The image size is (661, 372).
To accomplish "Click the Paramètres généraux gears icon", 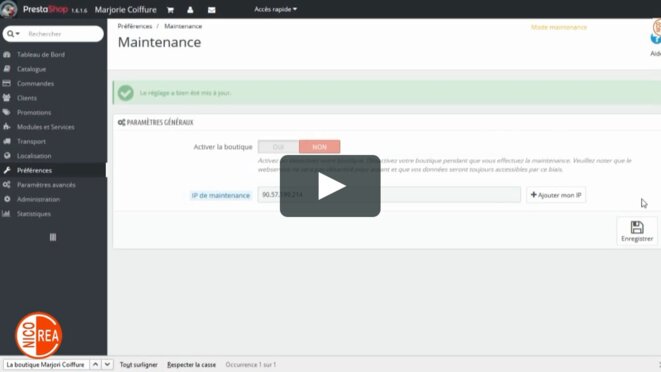I will point(121,122).
